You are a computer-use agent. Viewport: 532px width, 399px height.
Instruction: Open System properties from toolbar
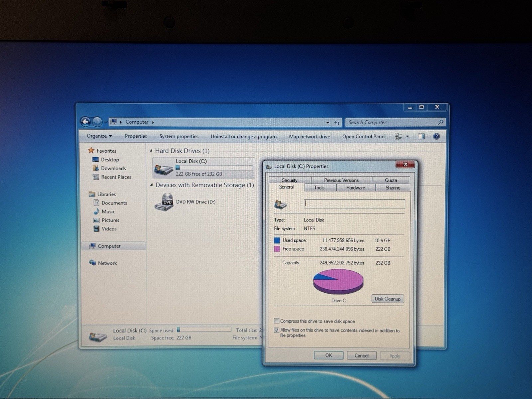(x=179, y=136)
